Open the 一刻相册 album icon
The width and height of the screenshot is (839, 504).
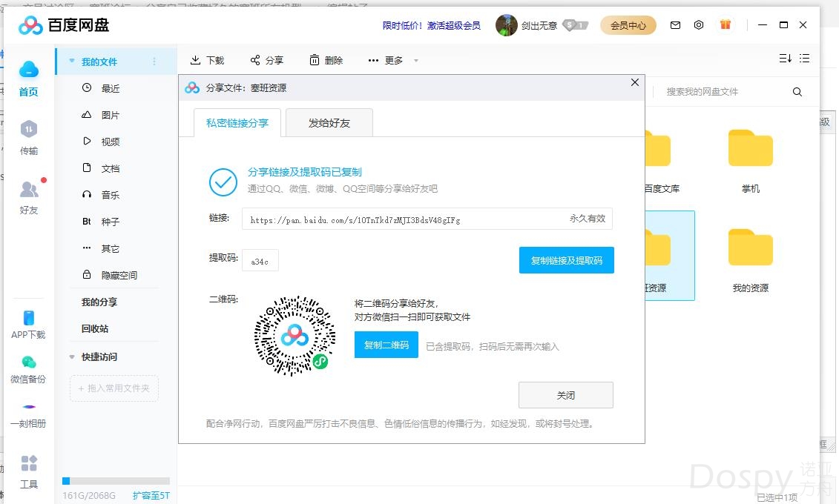(29, 407)
